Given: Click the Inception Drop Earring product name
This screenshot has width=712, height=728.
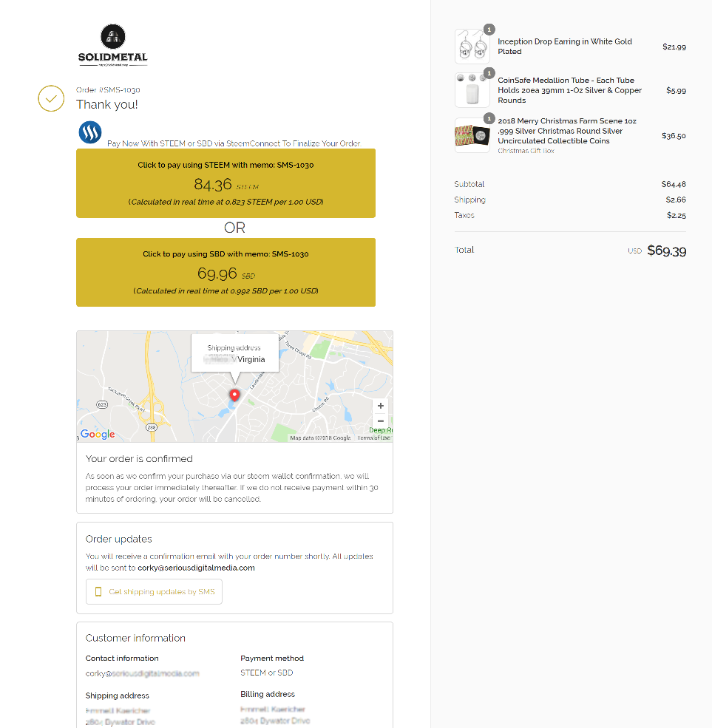Looking at the screenshot, I should tap(565, 47).
